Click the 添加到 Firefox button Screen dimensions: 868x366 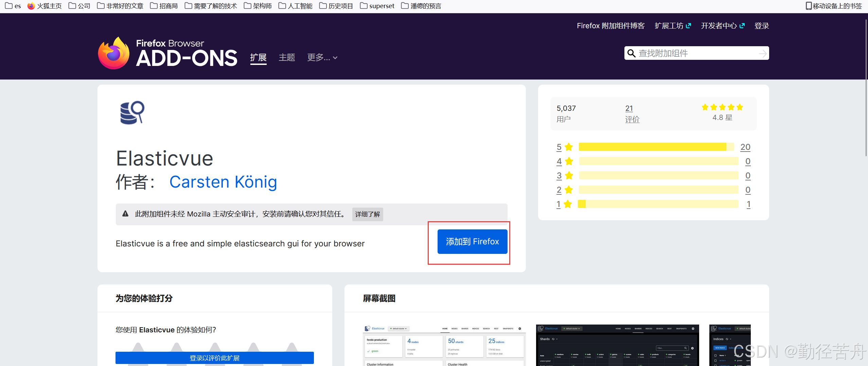(x=472, y=242)
